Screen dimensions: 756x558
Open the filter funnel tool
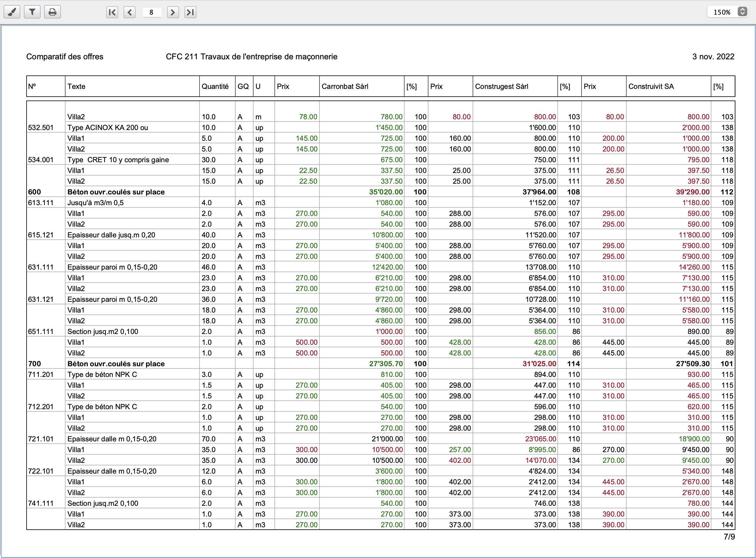(32, 12)
